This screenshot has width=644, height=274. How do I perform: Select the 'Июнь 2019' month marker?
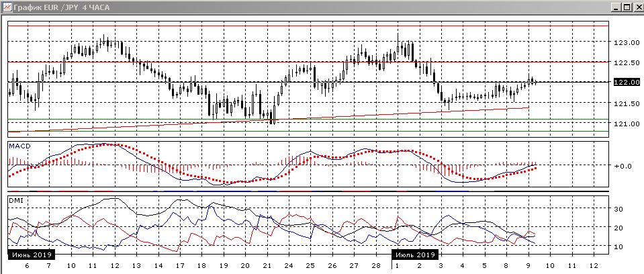(31, 255)
